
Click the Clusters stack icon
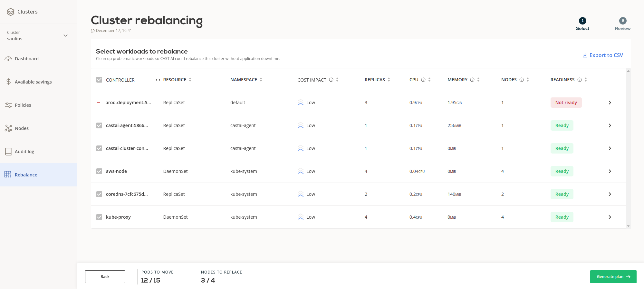click(11, 12)
